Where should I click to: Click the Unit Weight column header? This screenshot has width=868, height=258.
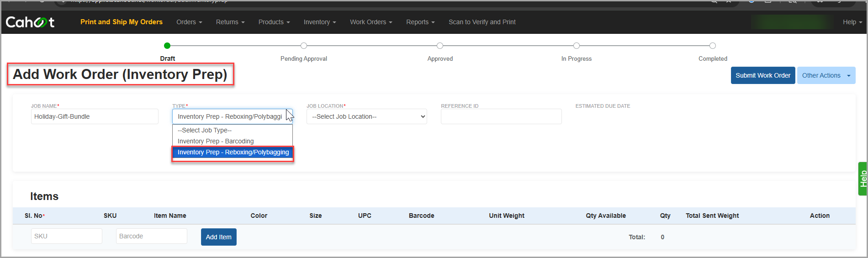[507, 216]
